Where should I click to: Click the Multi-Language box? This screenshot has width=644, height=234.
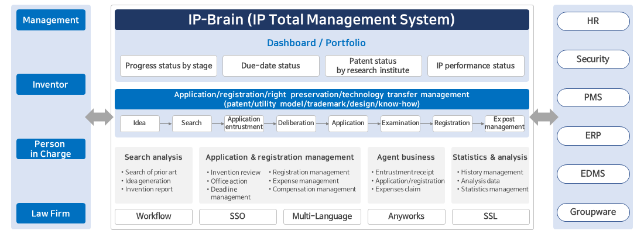pyautogui.click(x=322, y=216)
